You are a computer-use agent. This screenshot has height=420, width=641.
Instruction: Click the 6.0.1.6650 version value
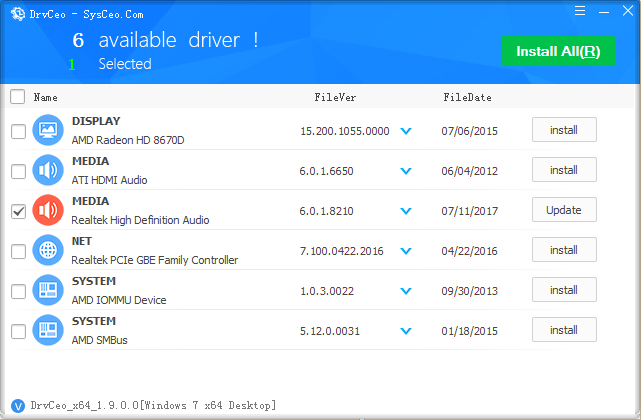(326, 171)
